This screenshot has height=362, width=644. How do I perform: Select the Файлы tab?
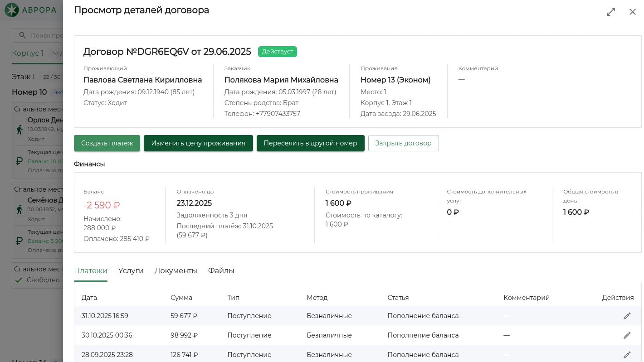click(221, 271)
